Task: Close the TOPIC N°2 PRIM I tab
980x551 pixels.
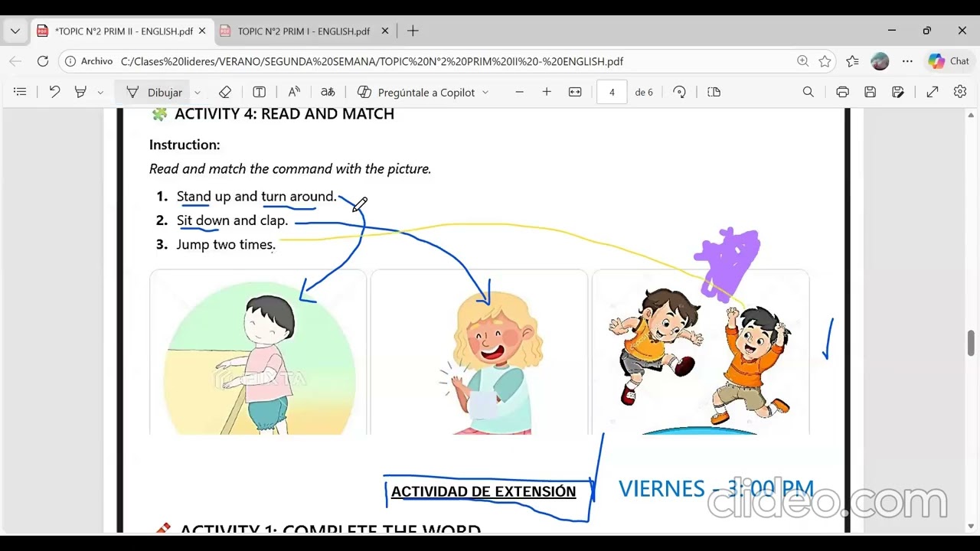Action: point(385,31)
